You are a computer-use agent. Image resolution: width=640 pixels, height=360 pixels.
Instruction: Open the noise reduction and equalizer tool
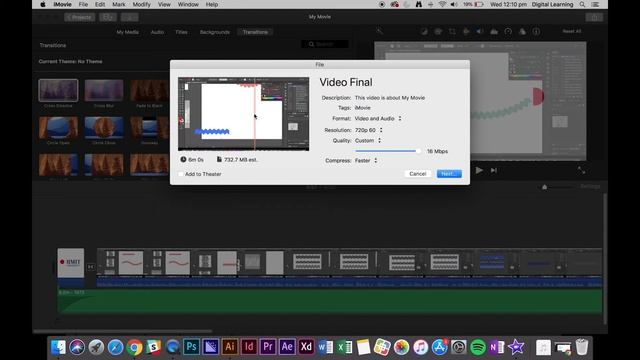[x=494, y=31]
